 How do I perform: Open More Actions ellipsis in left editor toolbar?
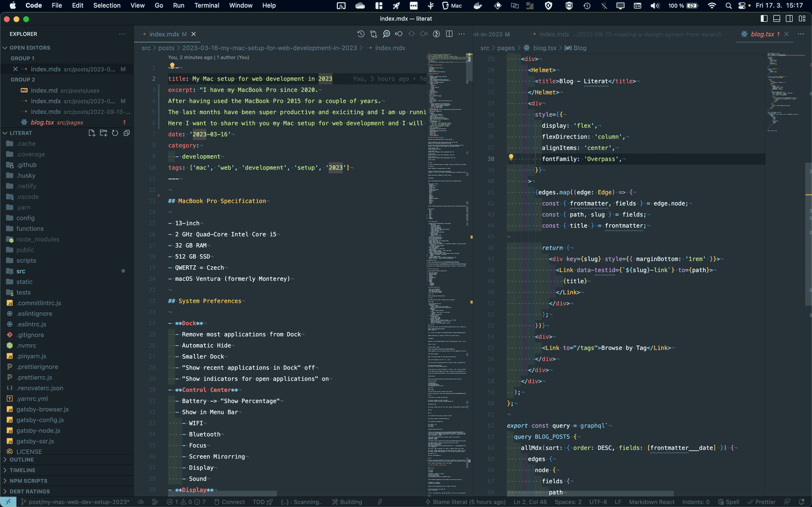pyautogui.click(x=462, y=34)
